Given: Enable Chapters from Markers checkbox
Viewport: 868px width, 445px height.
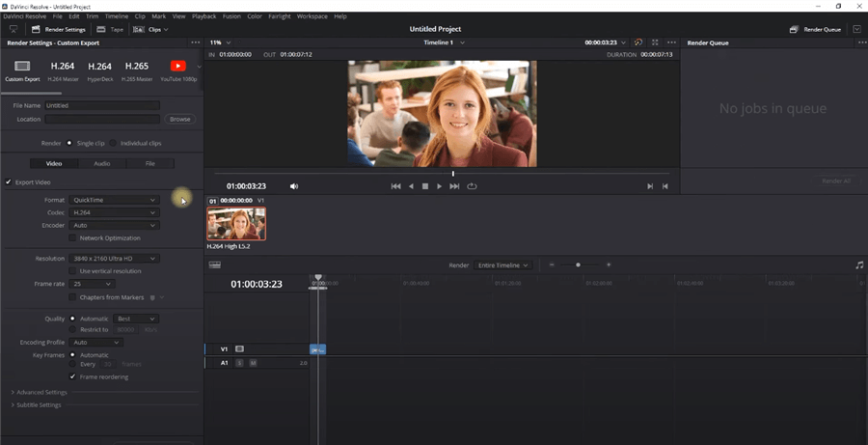Looking at the screenshot, I should coord(72,297).
